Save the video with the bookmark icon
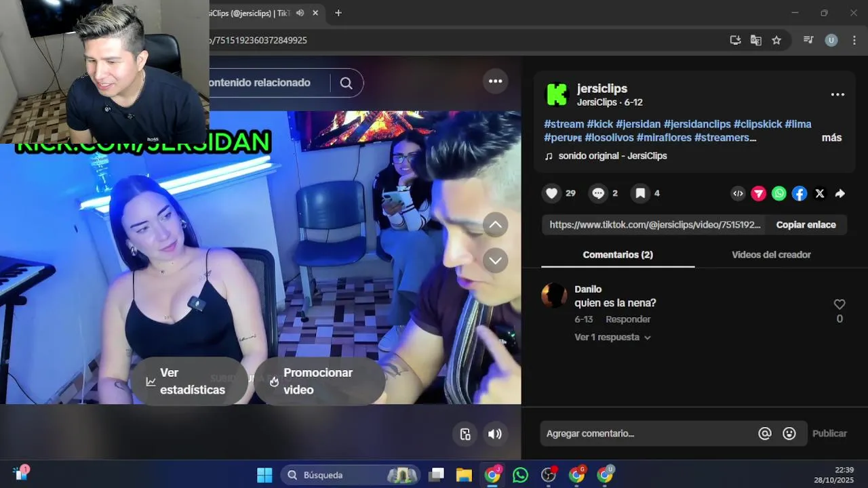The image size is (868, 488). click(x=640, y=194)
